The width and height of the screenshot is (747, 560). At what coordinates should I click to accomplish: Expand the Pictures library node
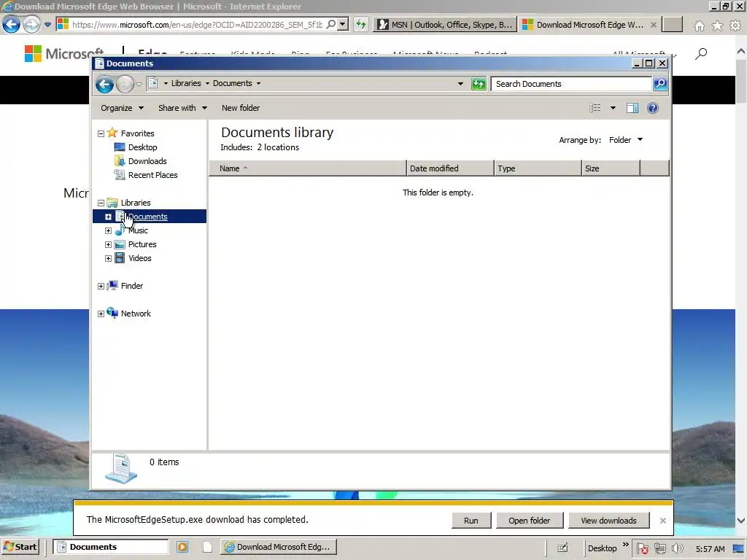pyautogui.click(x=108, y=245)
